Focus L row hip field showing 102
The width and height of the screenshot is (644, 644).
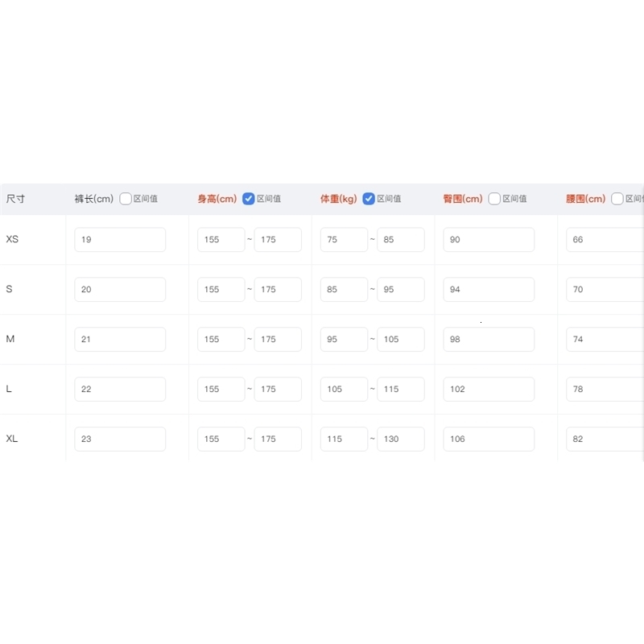pyautogui.click(x=489, y=390)
